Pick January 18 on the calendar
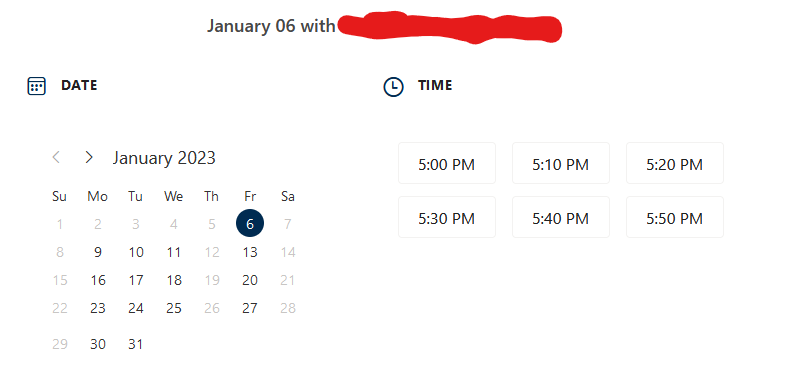The width and height of the screenshot is (785, 380). click(x=174, y=280)
